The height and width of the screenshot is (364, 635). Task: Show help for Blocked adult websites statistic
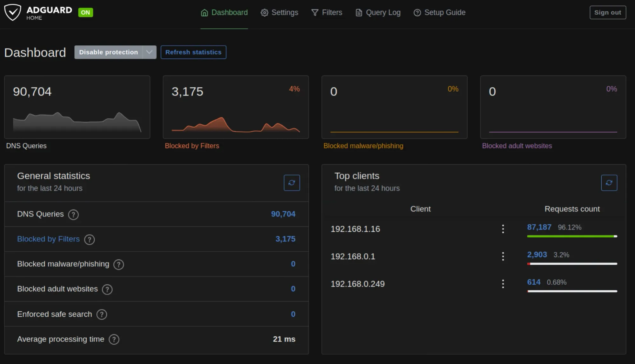coord(107,289)
